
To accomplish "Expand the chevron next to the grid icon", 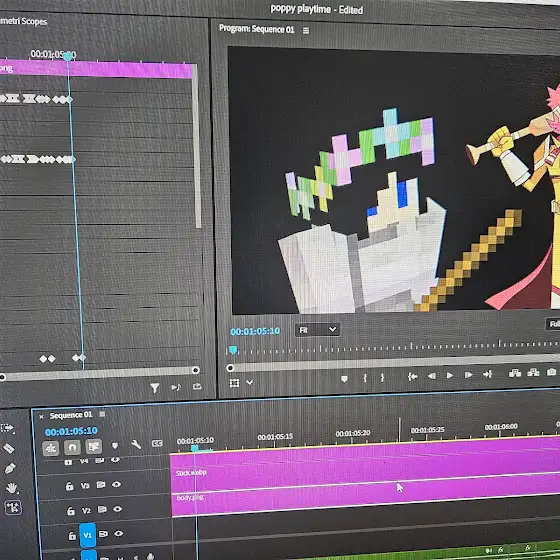I will pos(250,382).
